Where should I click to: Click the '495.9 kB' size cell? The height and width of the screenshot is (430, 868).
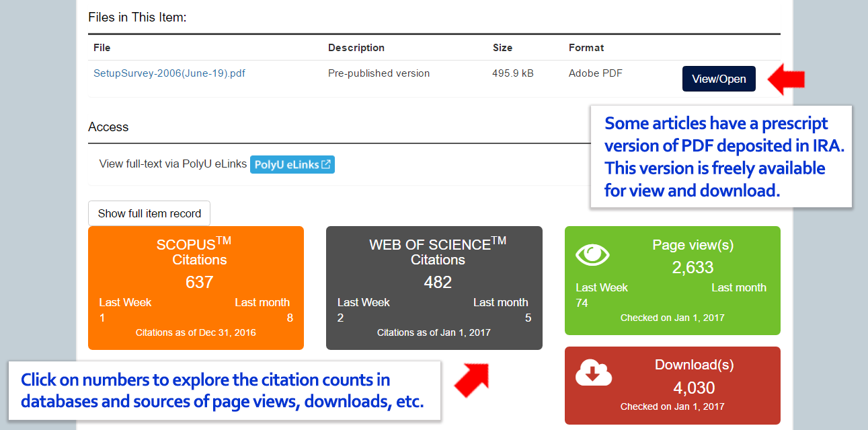tap(513, 73)
